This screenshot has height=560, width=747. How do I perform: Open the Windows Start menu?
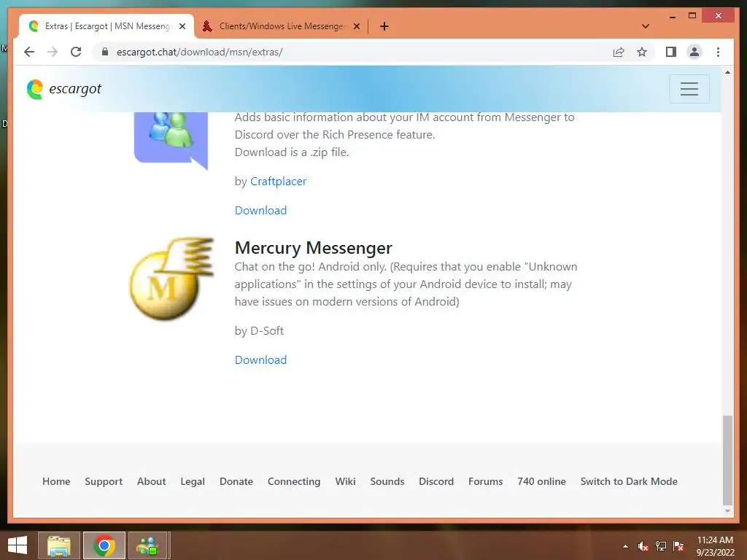(x=18, y=545)
